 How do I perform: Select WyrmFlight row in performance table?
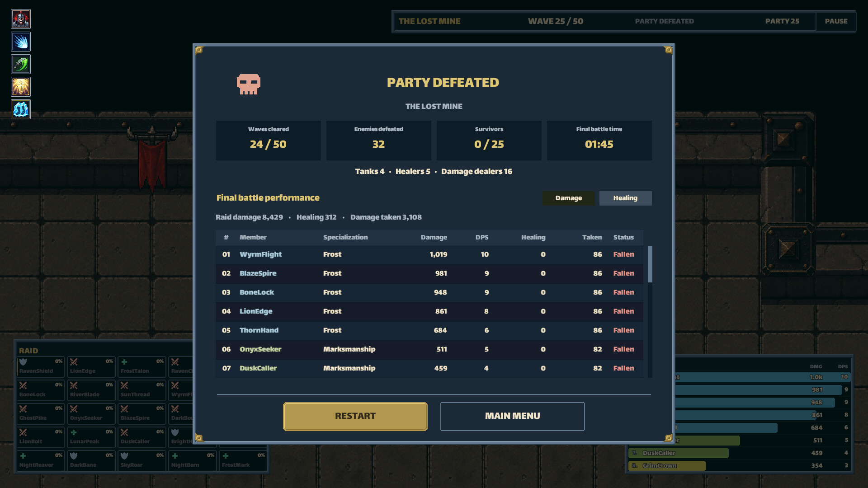click(429, 254)
